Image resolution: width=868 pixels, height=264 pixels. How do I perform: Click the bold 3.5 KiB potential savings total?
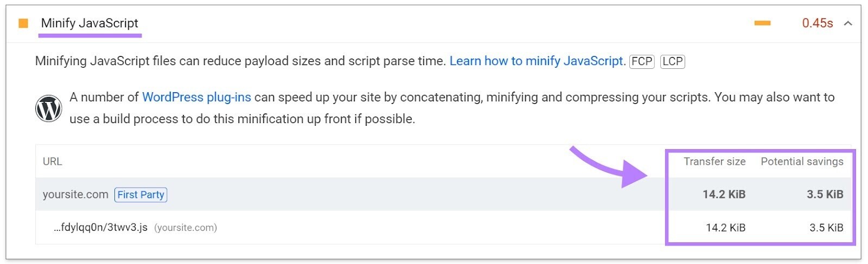tap(825, 195)
